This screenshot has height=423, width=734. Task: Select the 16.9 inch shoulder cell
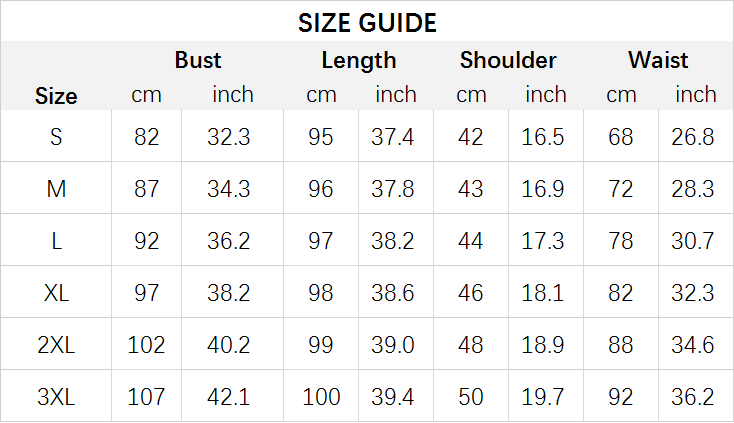pos(543,189)
